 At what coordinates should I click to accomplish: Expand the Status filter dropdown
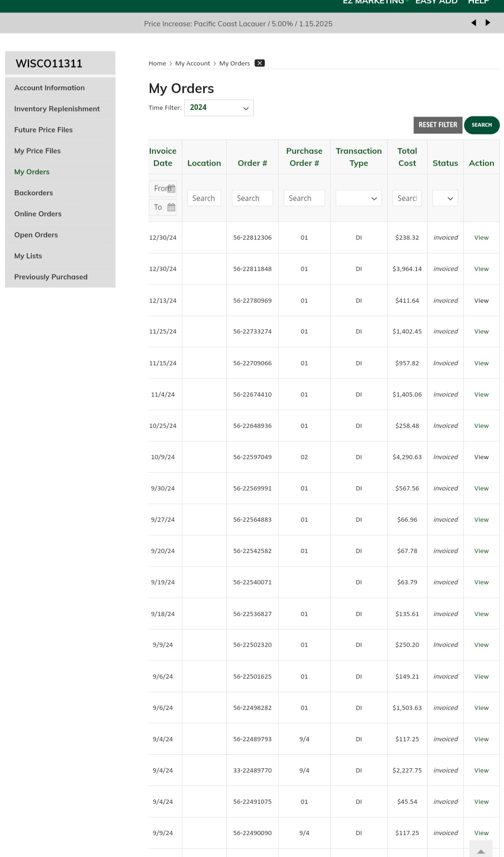[445, 198]
